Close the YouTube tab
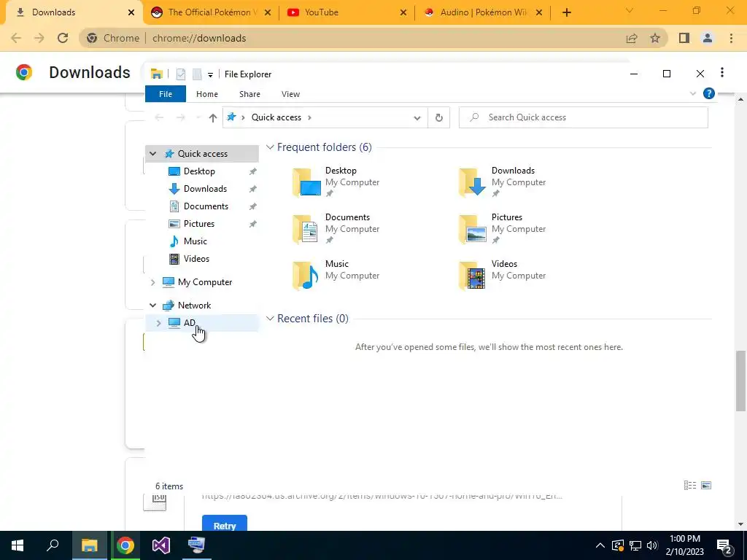Image resolution: width=747 pixels, height=560 pixels. pos(403,12)
